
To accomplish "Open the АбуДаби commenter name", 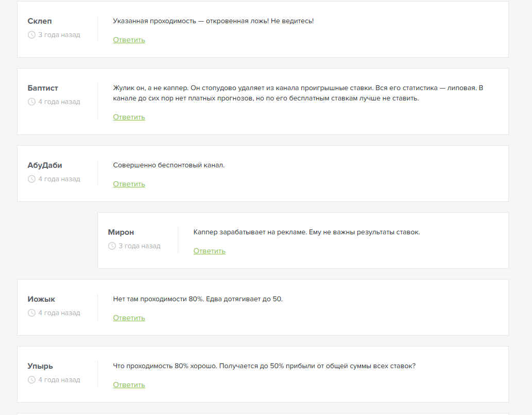I will 45,165.
